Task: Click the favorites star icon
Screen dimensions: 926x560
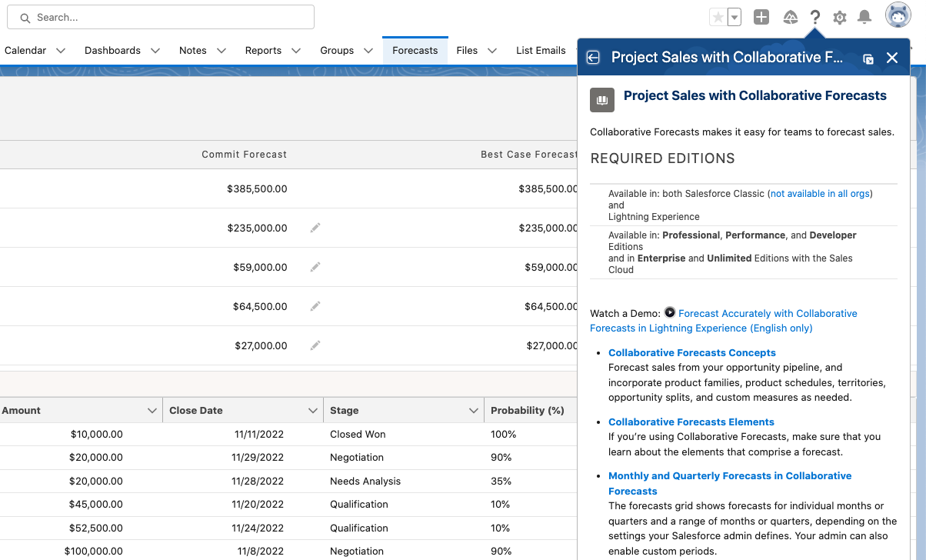Action: (718, 17)
